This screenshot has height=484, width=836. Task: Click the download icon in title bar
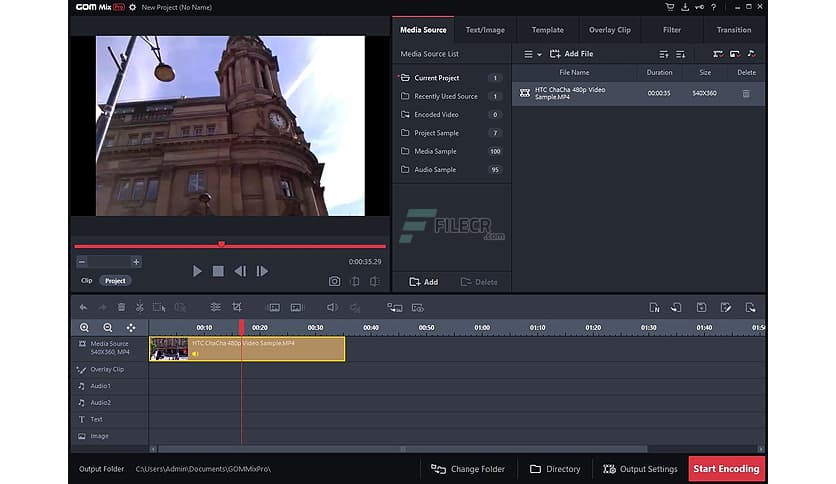pos(685,7)
